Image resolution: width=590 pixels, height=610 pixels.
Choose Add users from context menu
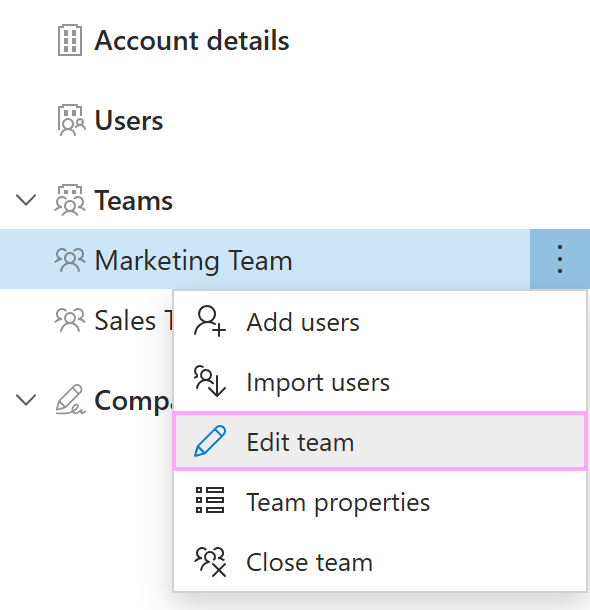pyautogui.click(x=380, y=323)
